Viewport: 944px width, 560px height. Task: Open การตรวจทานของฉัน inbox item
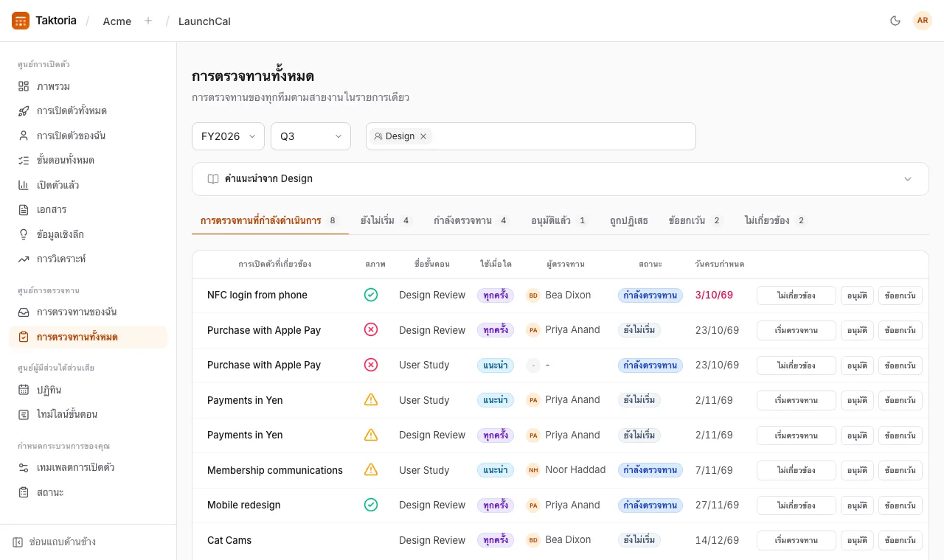coord(88,312)
